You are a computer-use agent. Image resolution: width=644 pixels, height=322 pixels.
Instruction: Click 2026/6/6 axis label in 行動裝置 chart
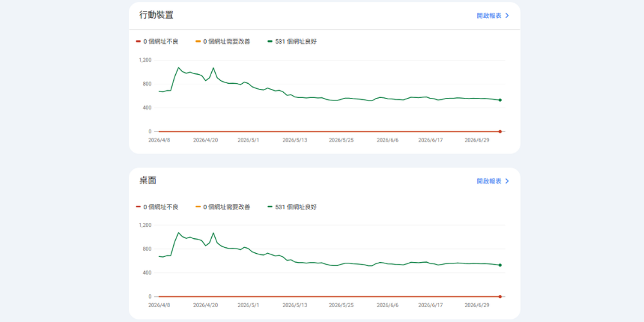388,140
